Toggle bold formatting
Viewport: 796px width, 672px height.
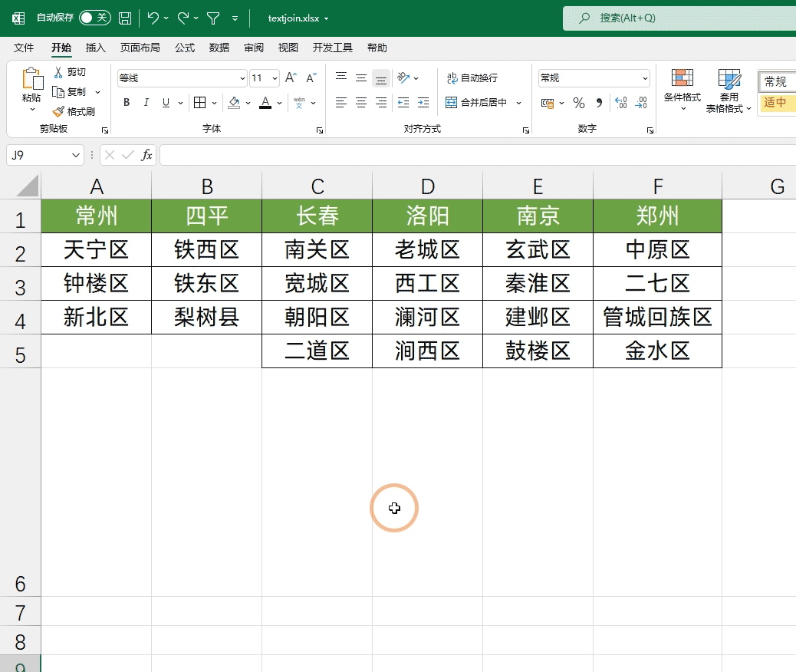coord(126,102)
